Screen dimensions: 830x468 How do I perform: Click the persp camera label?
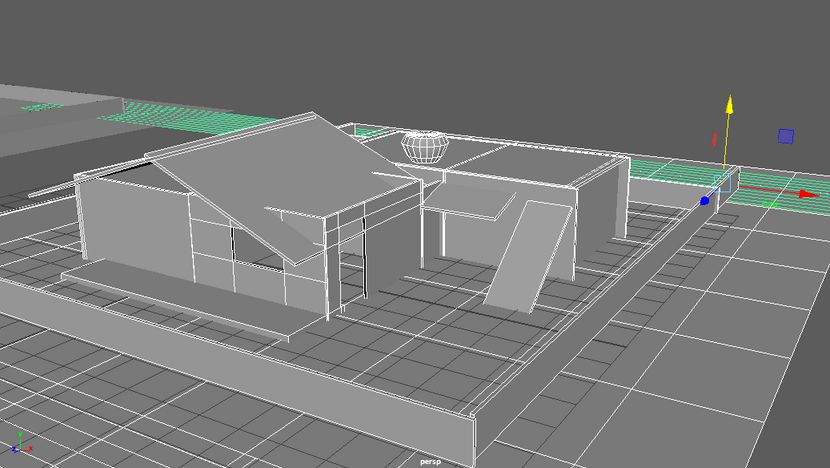coord(430,462)
